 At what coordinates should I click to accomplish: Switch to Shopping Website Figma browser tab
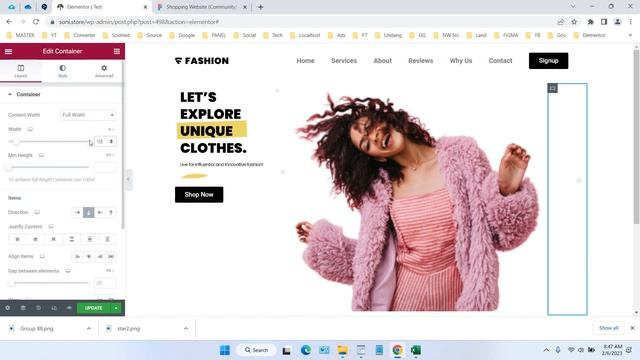pyautogui.click(x=202, y=7)
